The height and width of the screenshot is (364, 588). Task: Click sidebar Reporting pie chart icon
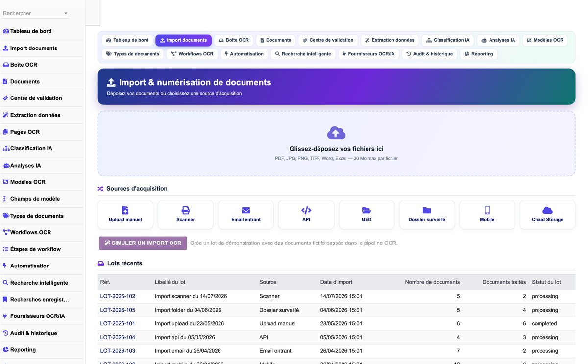(6, 350)
